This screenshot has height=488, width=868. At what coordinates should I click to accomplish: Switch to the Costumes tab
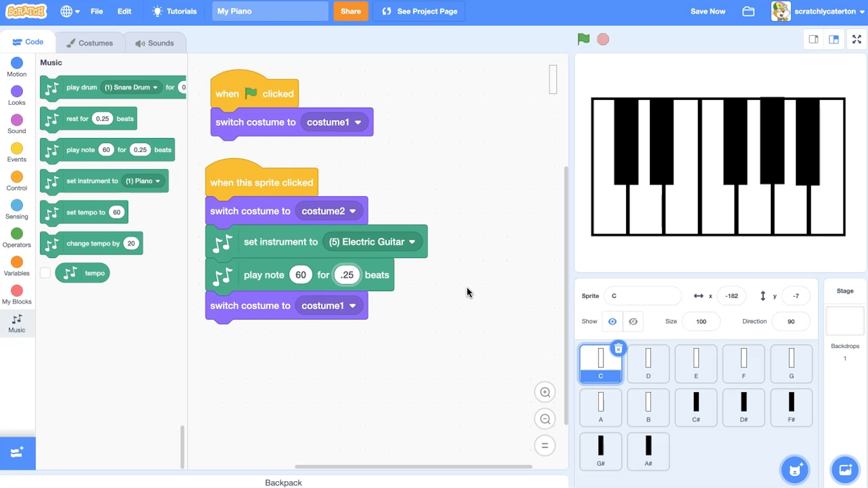click(x=90, y=43)
